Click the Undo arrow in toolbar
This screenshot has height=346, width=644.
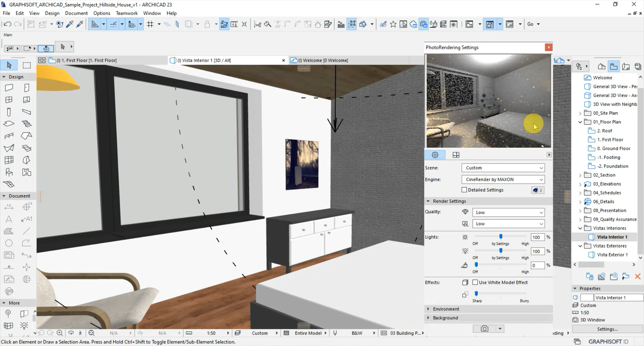pos(7,24)
